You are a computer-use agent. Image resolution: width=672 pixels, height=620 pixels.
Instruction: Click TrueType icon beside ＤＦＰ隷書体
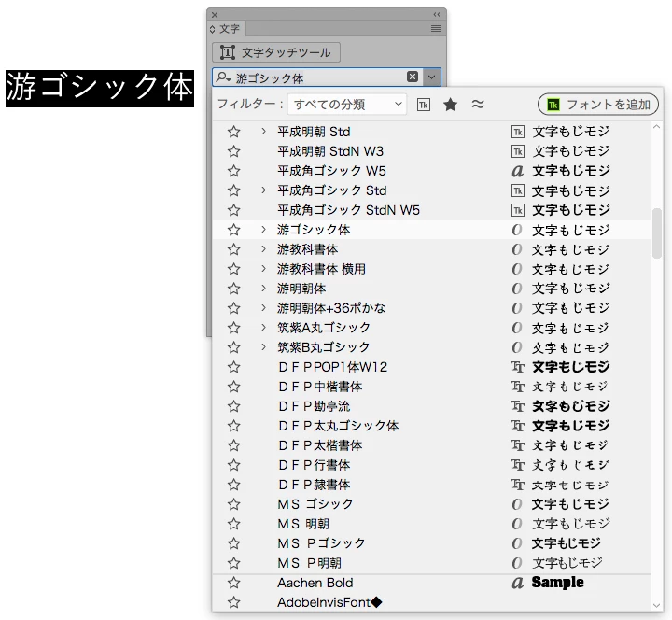(518, 485)
